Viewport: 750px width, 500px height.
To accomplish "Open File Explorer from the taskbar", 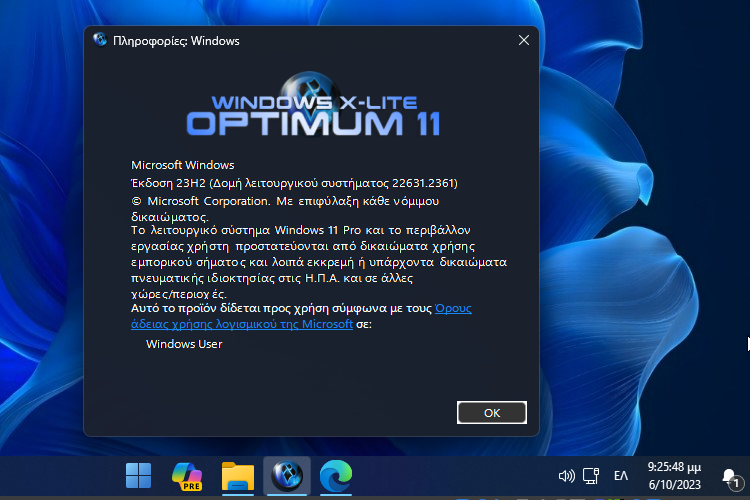I will [238, 476].
